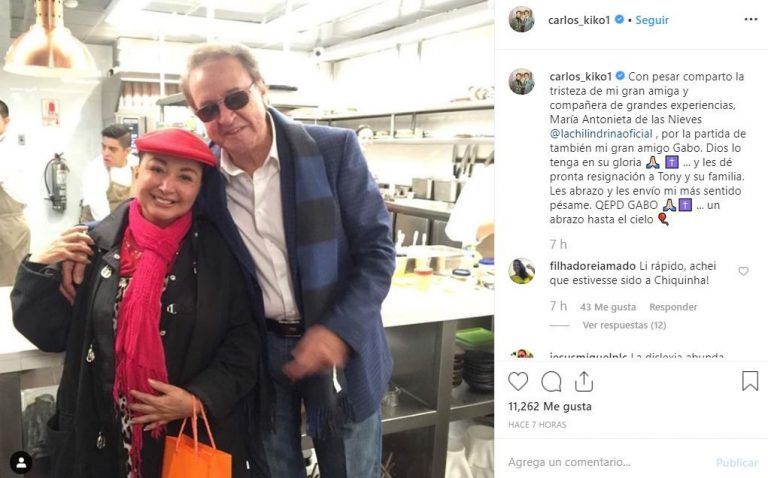Click the caption author's avatar

click(522, 81)
